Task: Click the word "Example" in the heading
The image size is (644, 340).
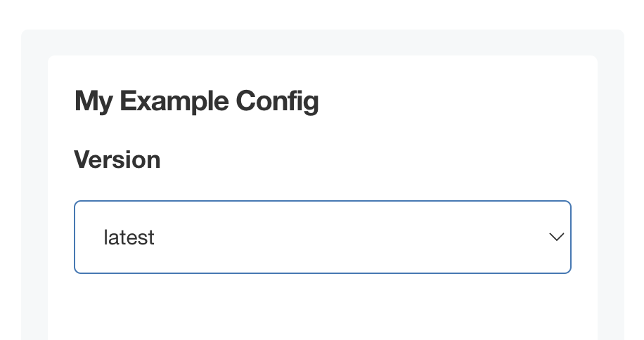Action: click(174, 102)
